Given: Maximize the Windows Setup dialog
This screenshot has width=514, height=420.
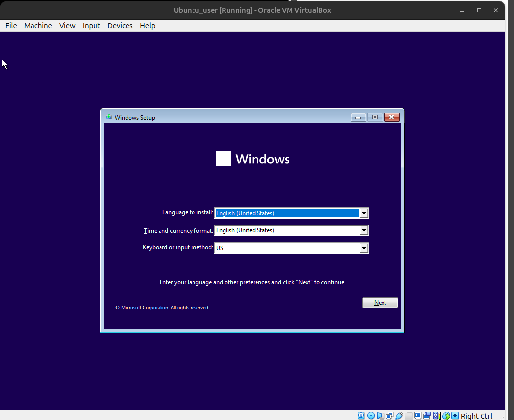Looking at the screenshot, I should (375, 117).
